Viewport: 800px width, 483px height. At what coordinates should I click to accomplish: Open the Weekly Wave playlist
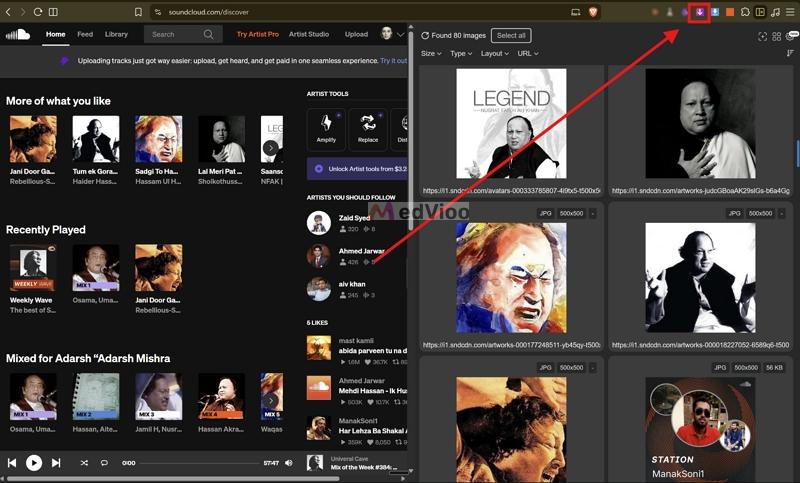click(x=33, y=268)
